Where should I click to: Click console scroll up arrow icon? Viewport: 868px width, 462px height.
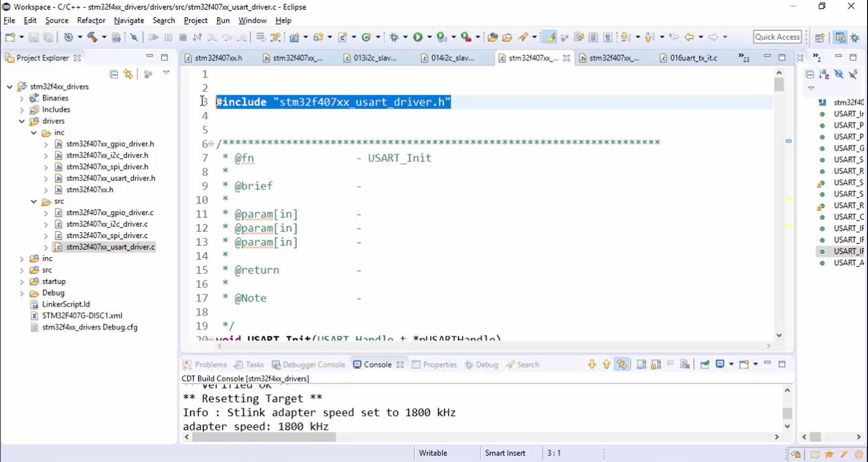607,364
